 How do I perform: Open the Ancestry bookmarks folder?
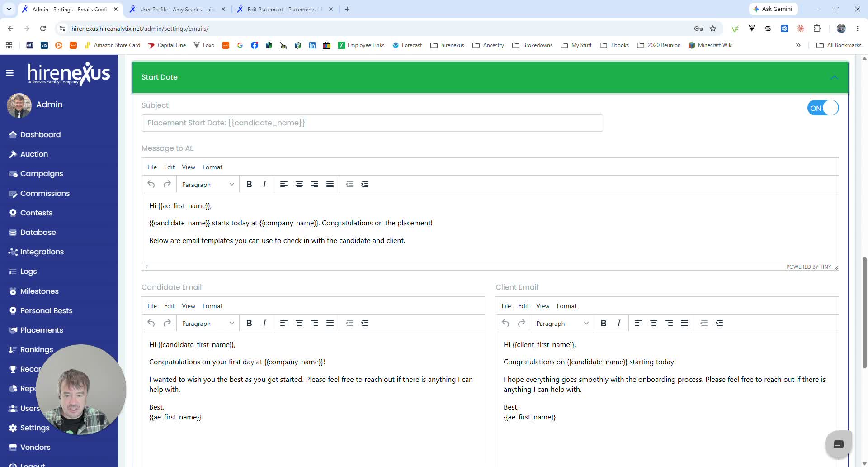[488, 45]
